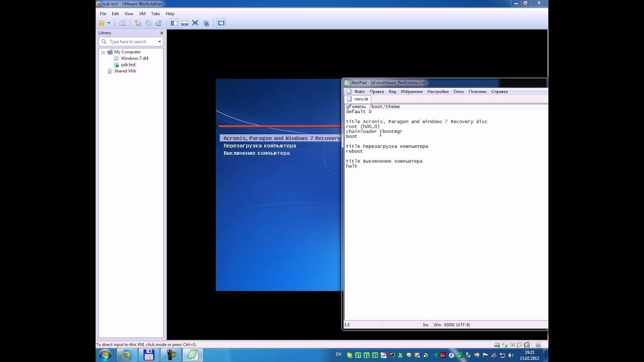Select the usb test VM
644x362 pixels.
pos(128,65)
